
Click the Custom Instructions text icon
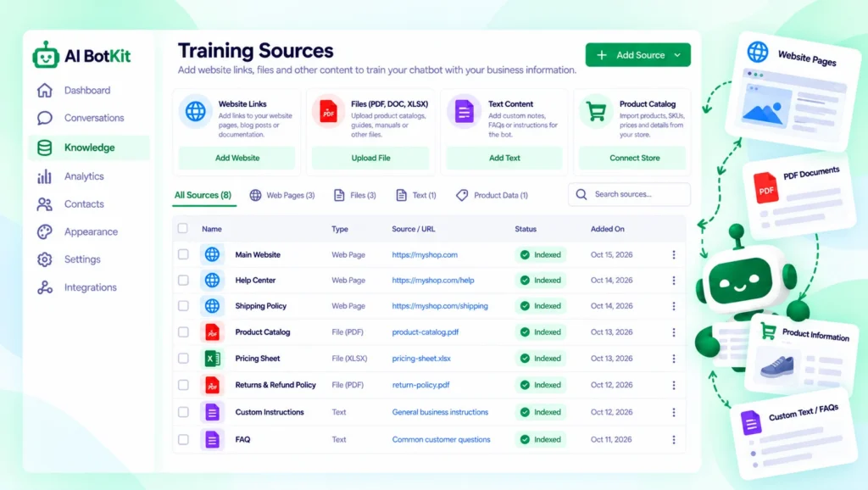[x=212, y=412]
